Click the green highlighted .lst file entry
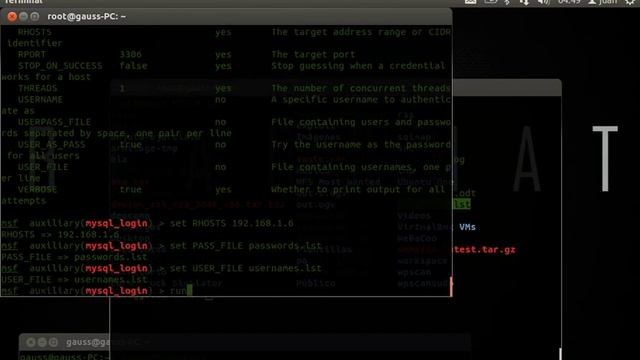Viewport: 640px width, 360px height. pyautogui.click(x=462, y=204)
